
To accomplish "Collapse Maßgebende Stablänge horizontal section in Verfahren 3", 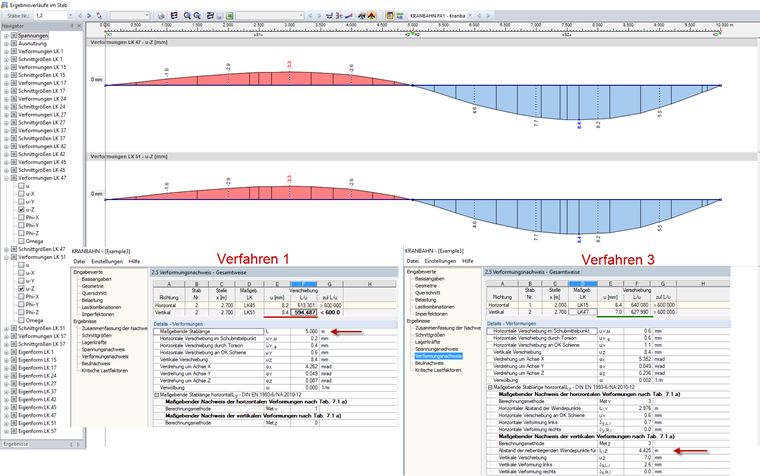I will click(490, 387).
